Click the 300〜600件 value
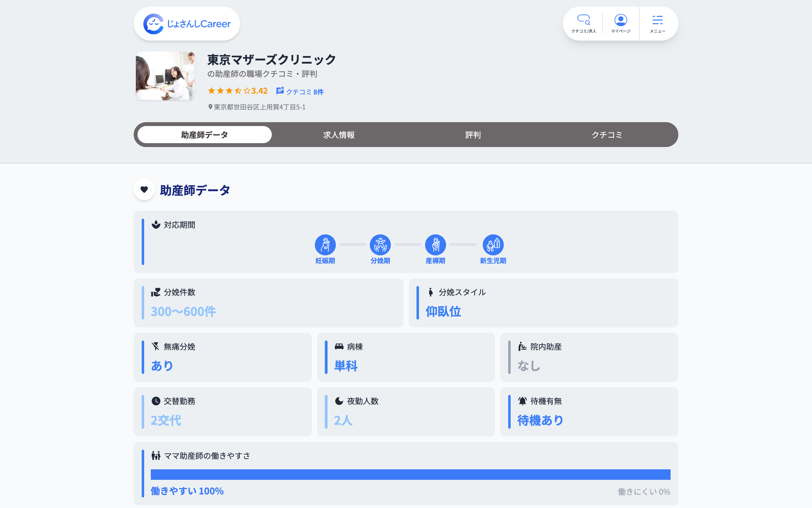Screen dimensions: 812x508 point(183,311)
